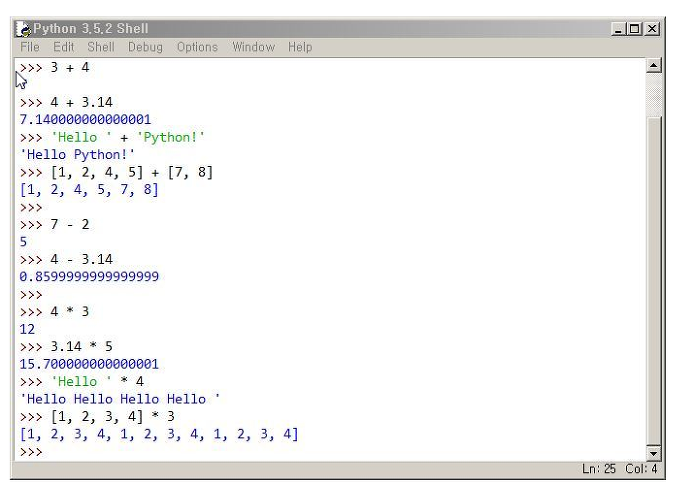This screenshot has width=694, height=484.
Task: Click the output [1, 2, 3, 4, 1, 2, 3, 4, 1, 2, 3, 4]
Action: [159, 434]
